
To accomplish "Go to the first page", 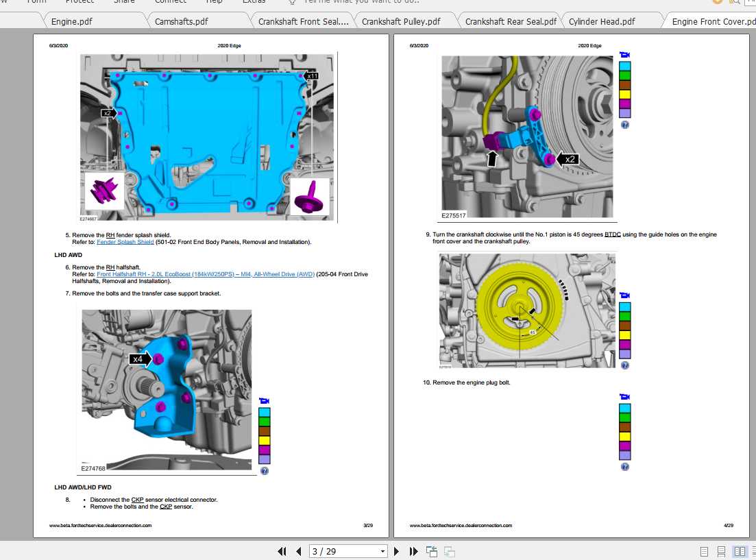I will [x=282, y=551].
